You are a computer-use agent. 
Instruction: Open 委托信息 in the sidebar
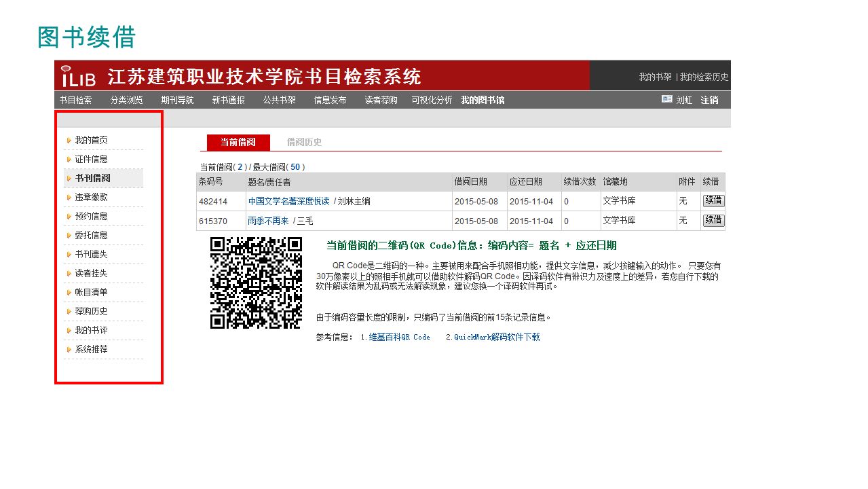coord(91,235)
